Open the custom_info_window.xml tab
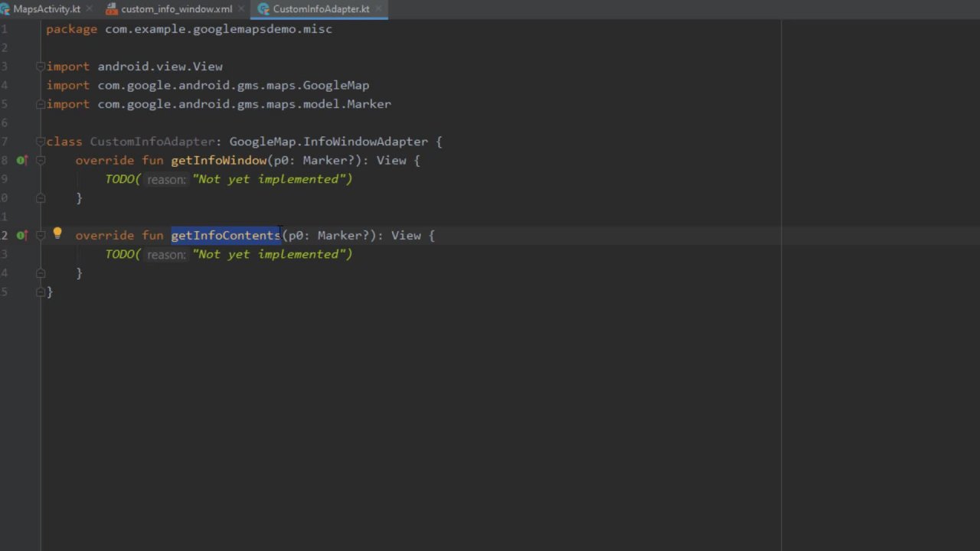 click(x=176, y=9)
